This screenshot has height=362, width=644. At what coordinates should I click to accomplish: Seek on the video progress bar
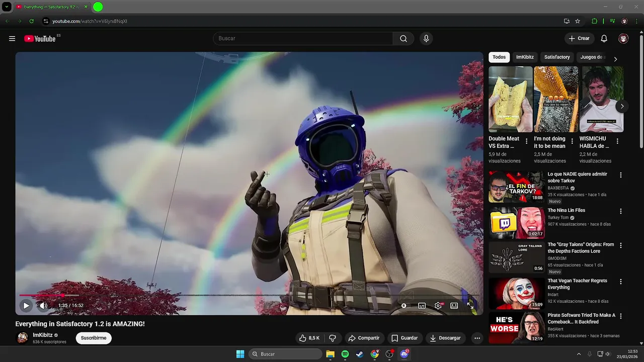coord(249,295)
